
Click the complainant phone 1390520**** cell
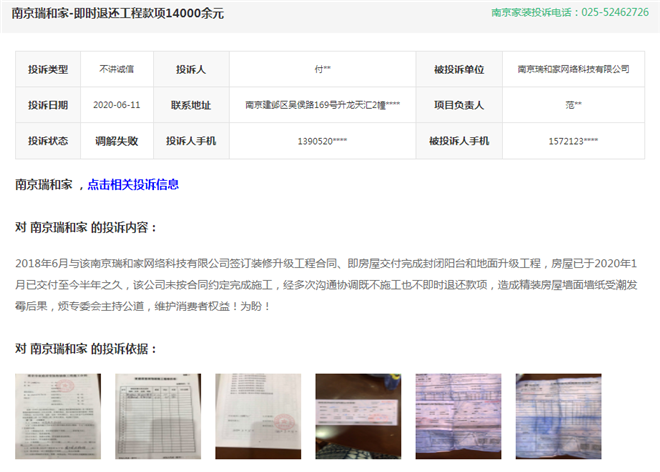pyautogui.click(x=322, y=141)
